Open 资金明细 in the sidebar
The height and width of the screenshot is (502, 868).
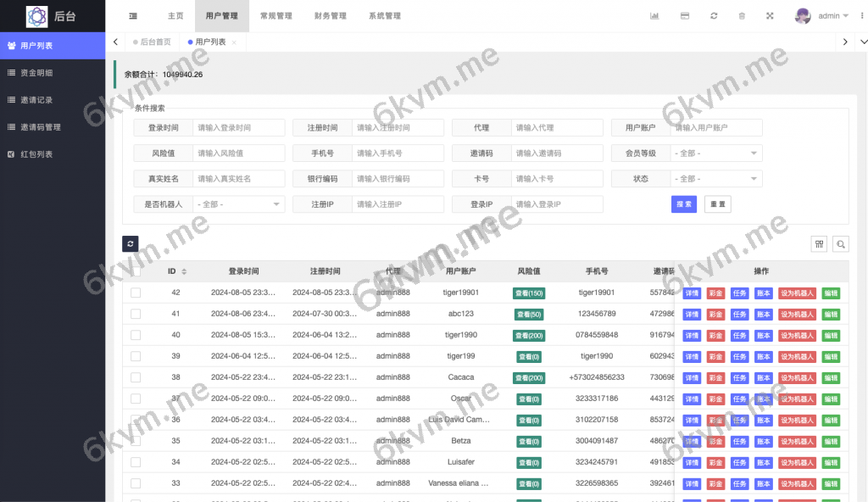36,73
